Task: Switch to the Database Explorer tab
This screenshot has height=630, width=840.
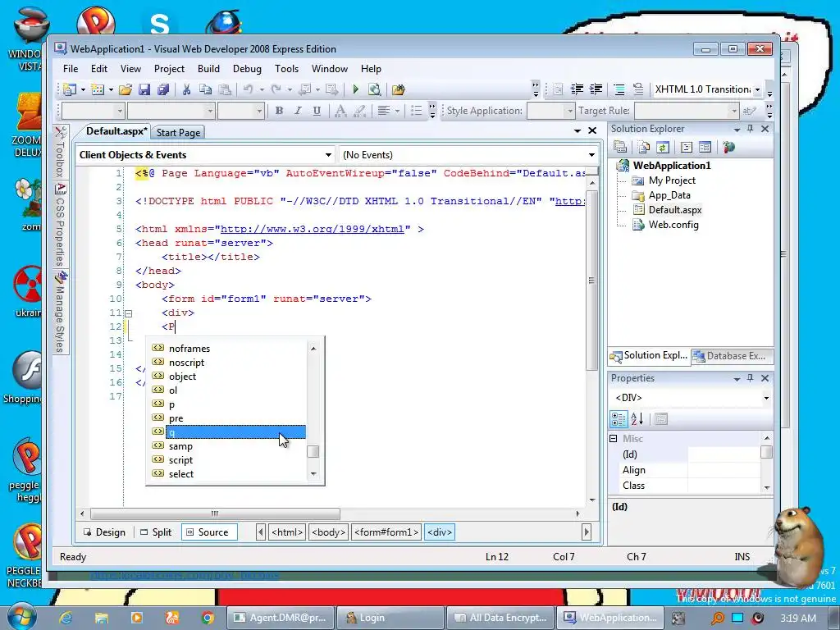Action: [731, 356]
